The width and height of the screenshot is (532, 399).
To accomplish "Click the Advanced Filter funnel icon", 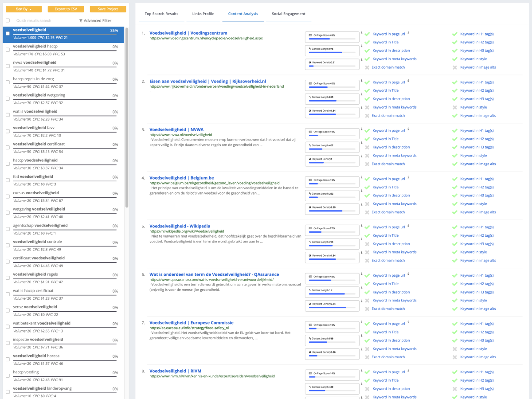I will 81,21.
